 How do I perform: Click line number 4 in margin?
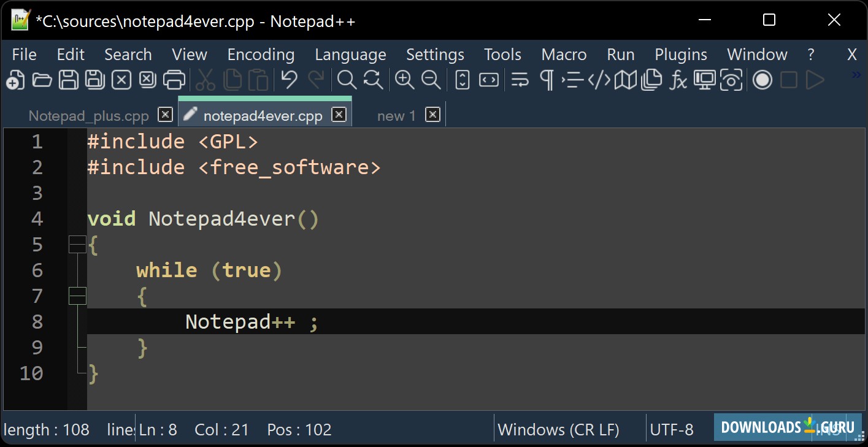(37, 219)
